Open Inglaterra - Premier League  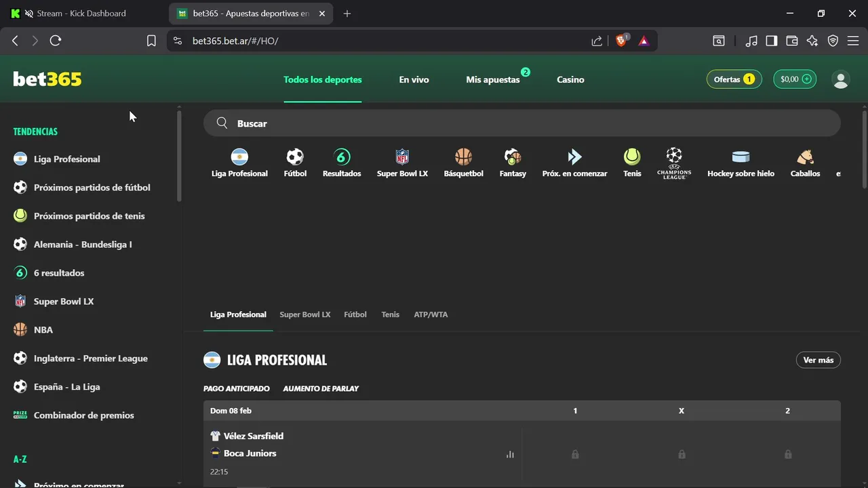[91, 359]
